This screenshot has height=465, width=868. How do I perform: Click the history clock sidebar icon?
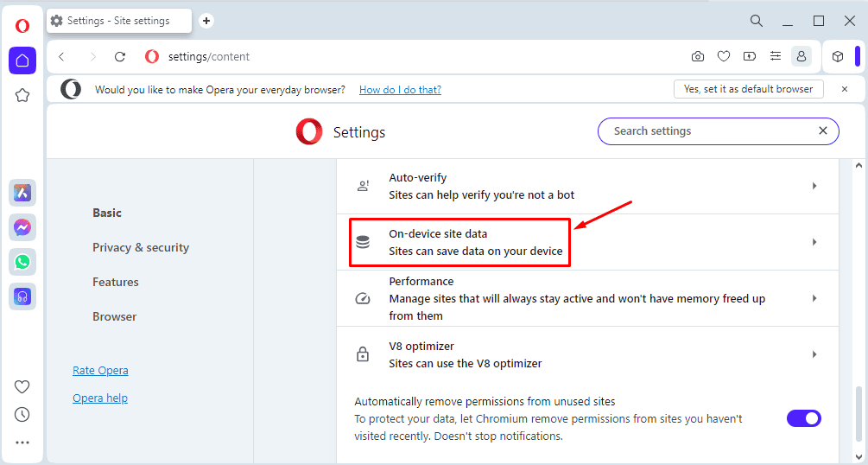22,415
